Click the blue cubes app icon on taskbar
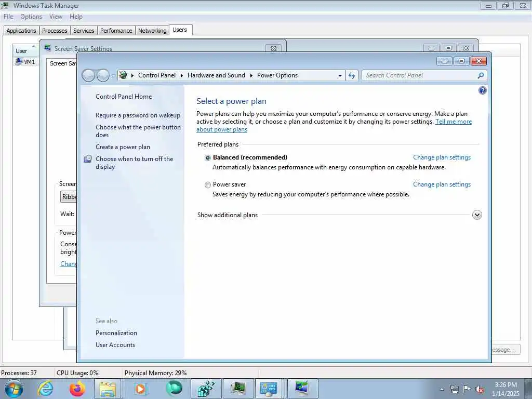Screen dimensions: 532x399 coord(206,389)
